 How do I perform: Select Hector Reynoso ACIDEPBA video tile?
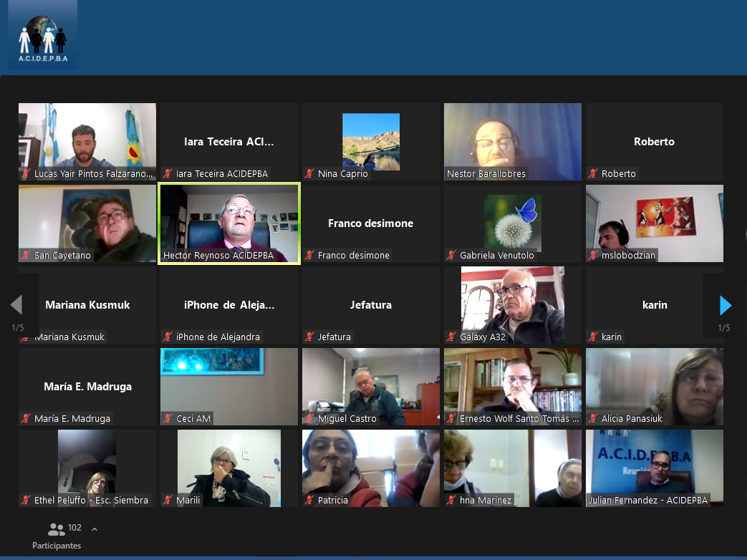[x=228, y=223]
